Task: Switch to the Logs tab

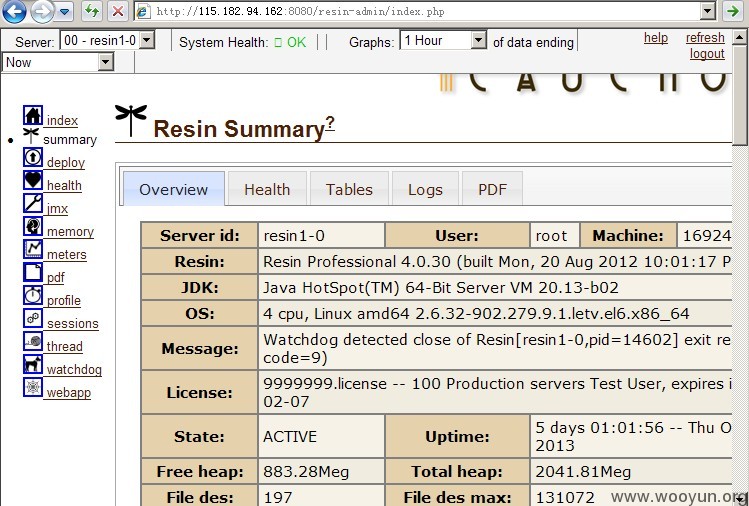Action: (425, 189)
